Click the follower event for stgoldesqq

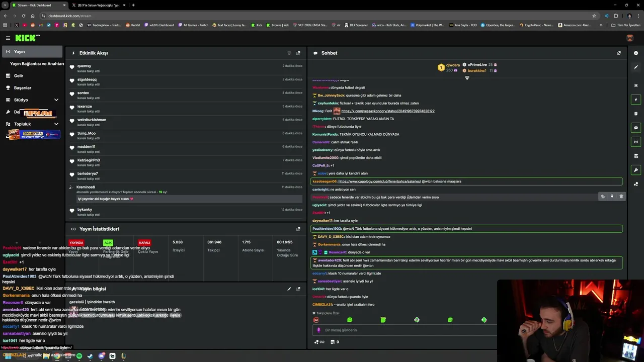click(x=186, y=82)
